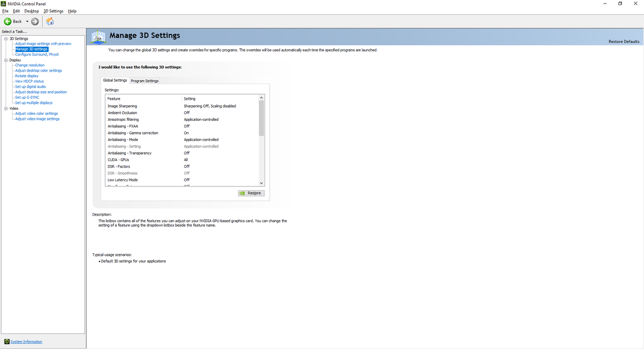Open the Edit menu
The width and height of the screenshot is (644, 349).
[17, 11]
